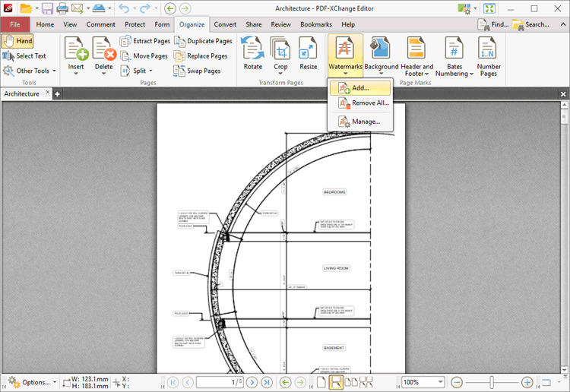Screen dimensions: 570x392
Task: Toggle the Select Text tool
Action: click(24, 55)
